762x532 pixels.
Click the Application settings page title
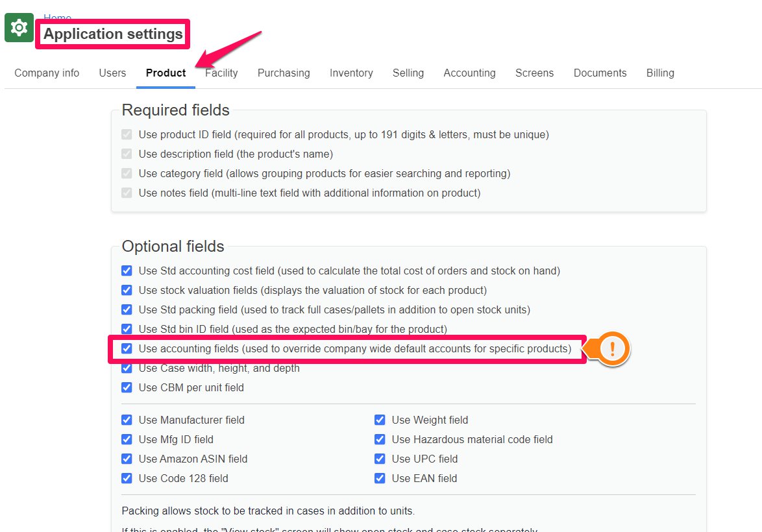tap(113, 34)
